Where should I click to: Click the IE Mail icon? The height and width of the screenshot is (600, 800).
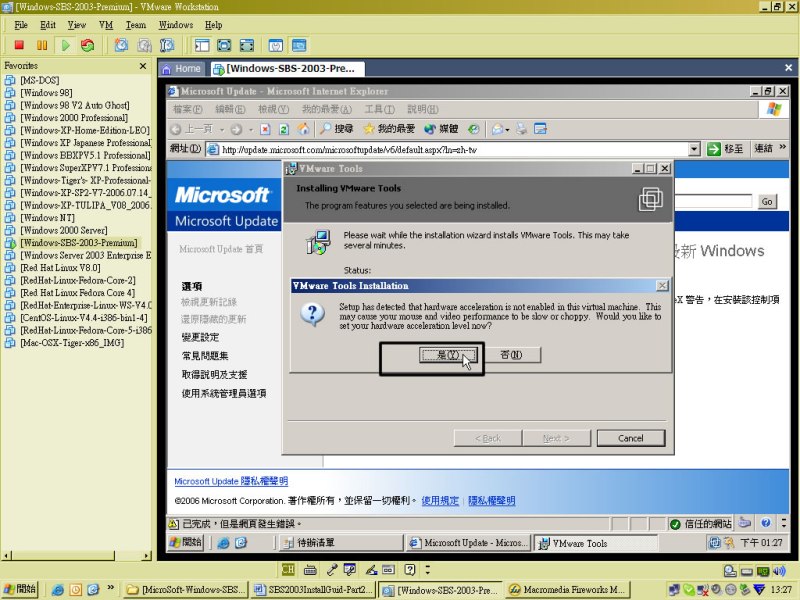pyautogui.click(x=498, y=129)
